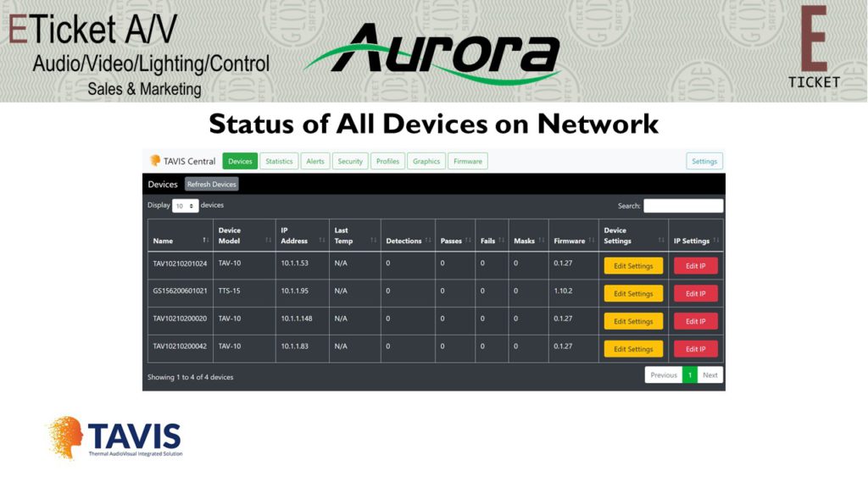Sort by Passes column arrows
Viewport: 868px width, 488px height.
468,240
